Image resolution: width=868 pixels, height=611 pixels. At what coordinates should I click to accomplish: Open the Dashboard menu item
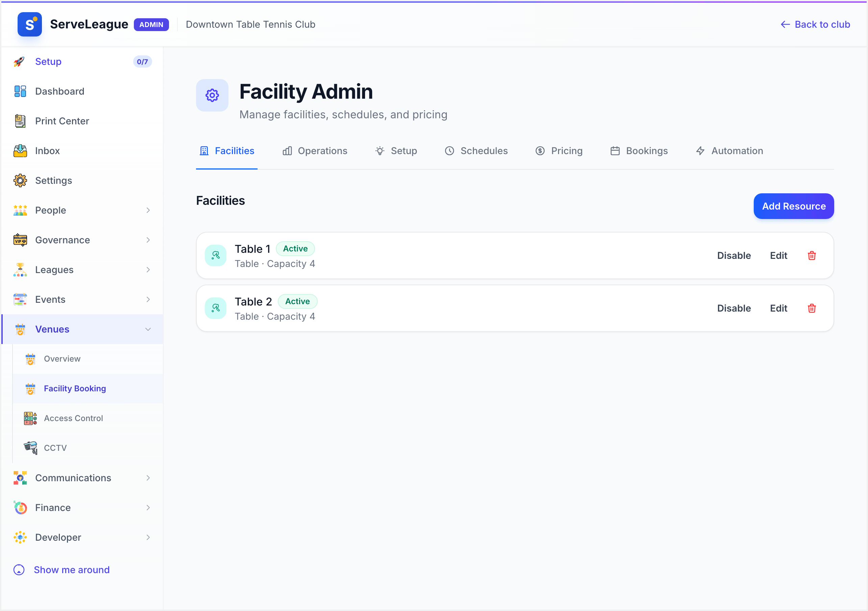coord(82,92)
